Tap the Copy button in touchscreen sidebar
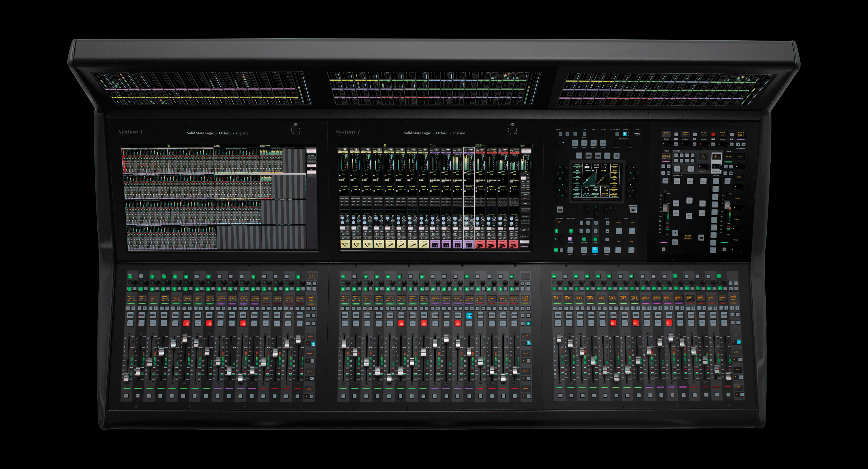The image size is (868, 469). click(x=526, y=194)
